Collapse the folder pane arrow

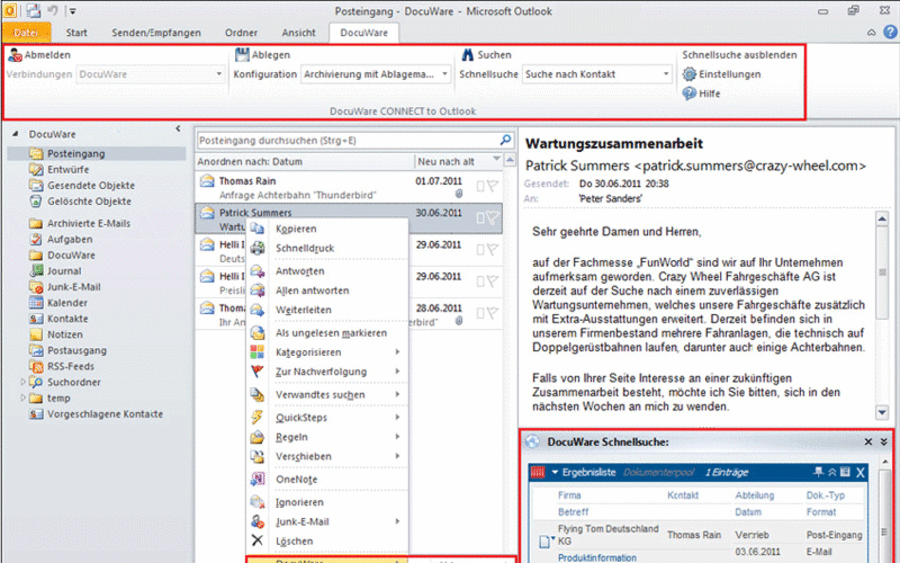pos(179,129)
